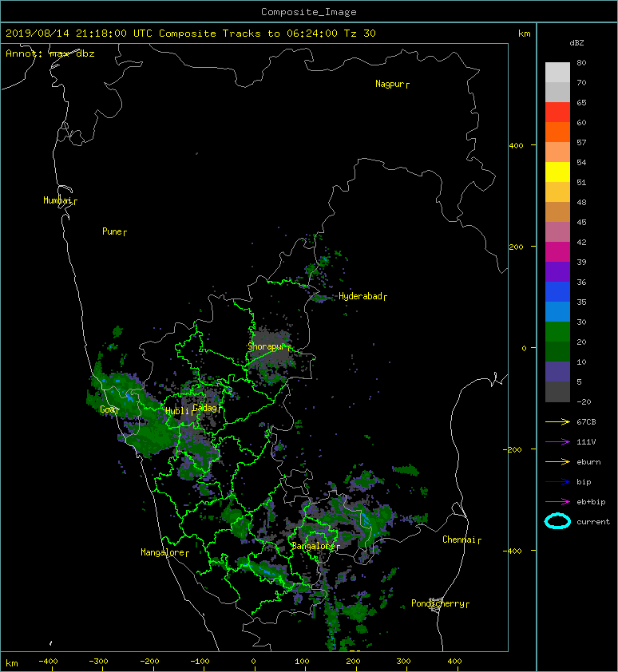Click the 20 dBZ green color swatch
The height and width of the screenshot is (672, 618).
(557, 351)
